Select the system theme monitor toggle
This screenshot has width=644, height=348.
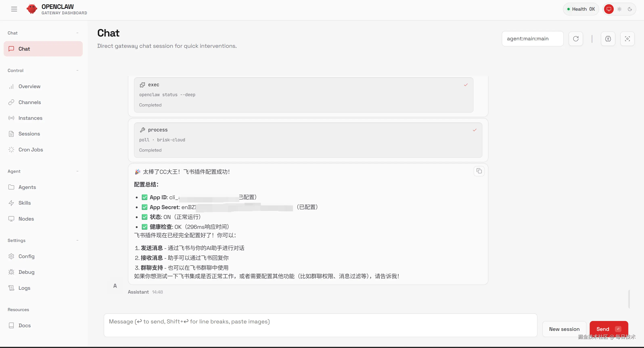[609, 9]
